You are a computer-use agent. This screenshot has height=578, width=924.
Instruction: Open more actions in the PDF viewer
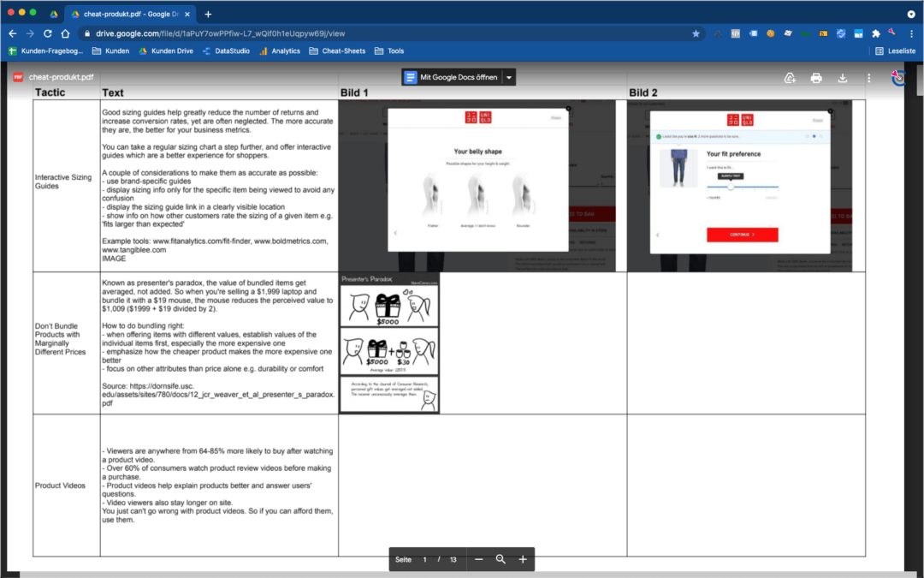coord(868,77)
